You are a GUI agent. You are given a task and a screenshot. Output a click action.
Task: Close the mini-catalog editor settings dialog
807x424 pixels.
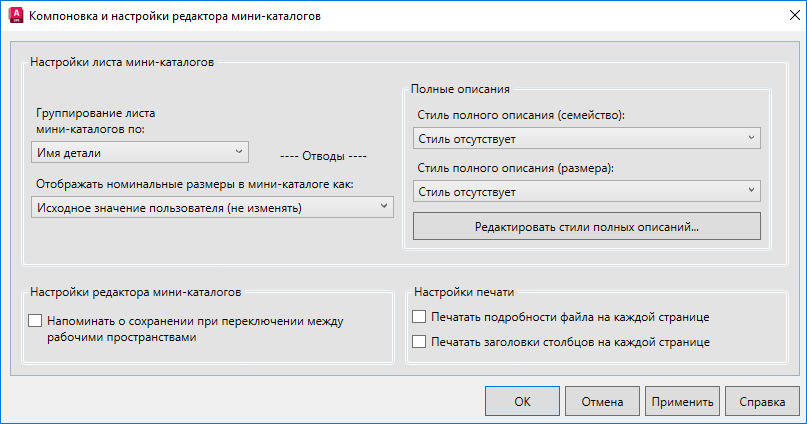[783, 17]
